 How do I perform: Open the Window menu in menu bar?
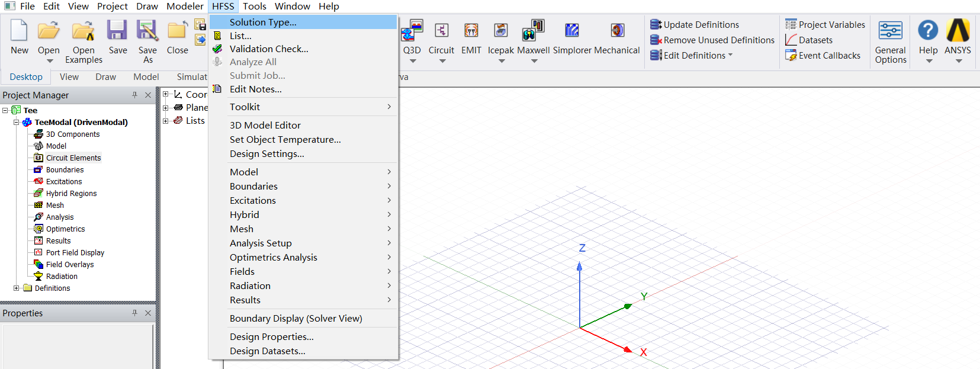pos(293,6)
